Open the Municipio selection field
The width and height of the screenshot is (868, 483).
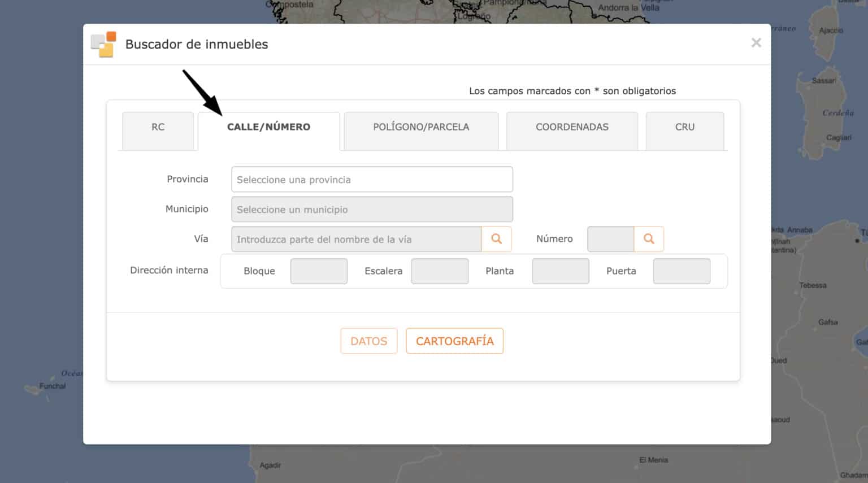click(x=372, y=209)
